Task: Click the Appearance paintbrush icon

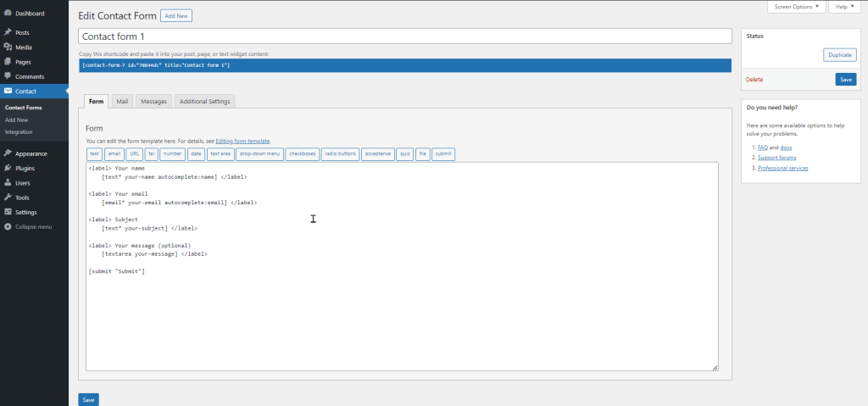Action: 8,153
